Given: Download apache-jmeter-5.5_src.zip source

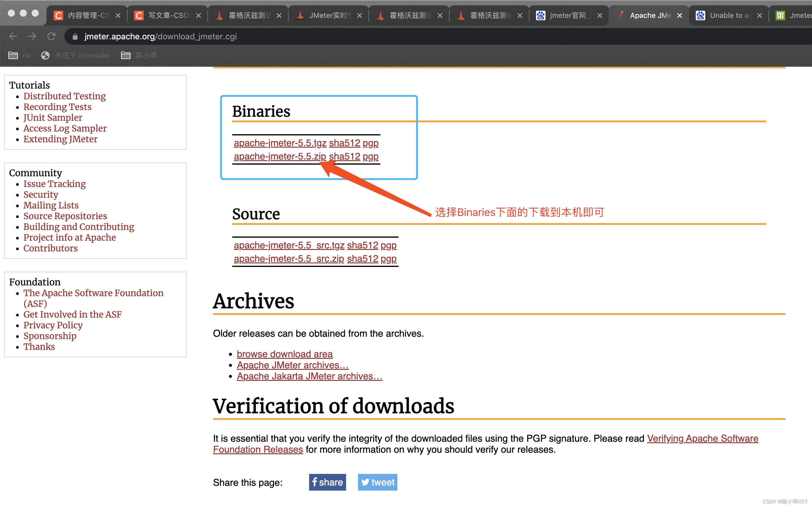Looking at the screenshot, I should pos(289,259).
